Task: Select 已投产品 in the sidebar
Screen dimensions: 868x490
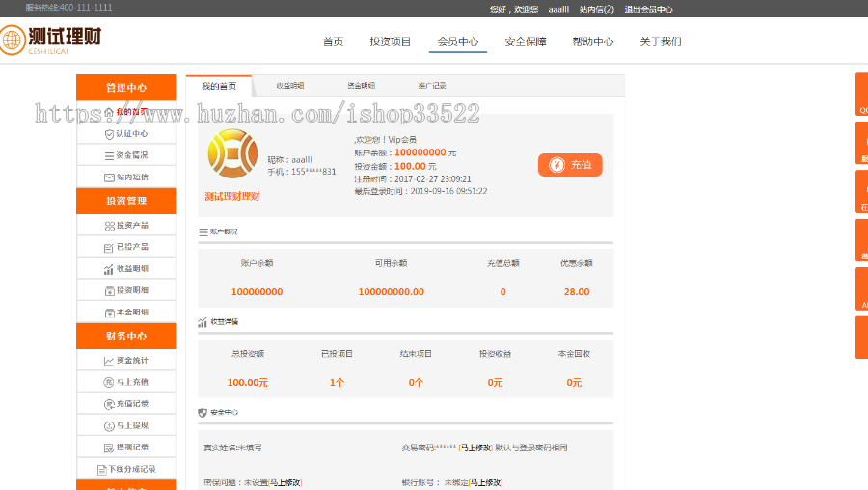Action: 126,247
